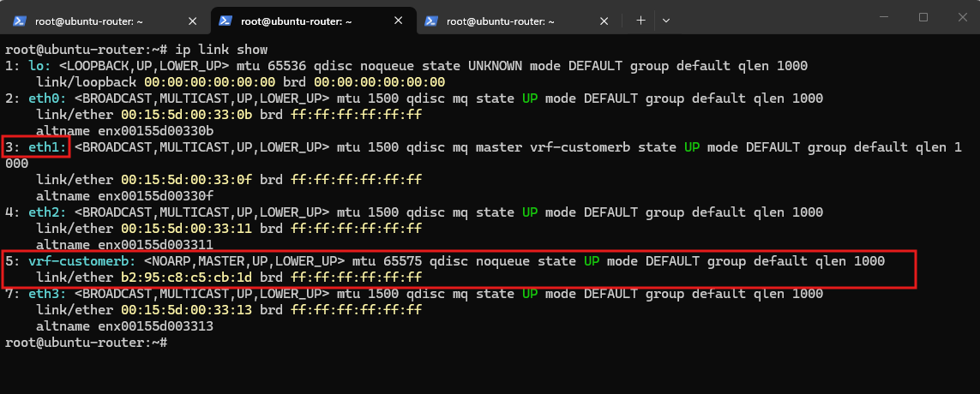Expand the new tab profile dropdown

click(666, 21)
